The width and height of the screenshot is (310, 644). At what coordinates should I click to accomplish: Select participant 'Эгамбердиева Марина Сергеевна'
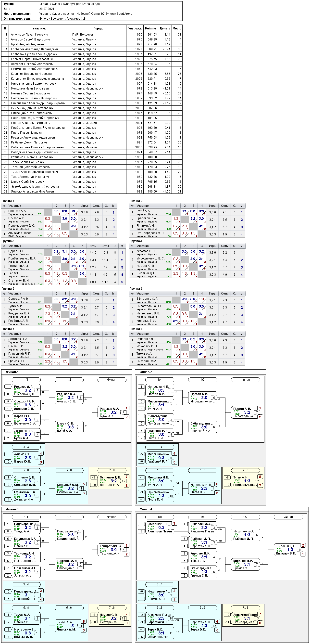pos(35,186)
